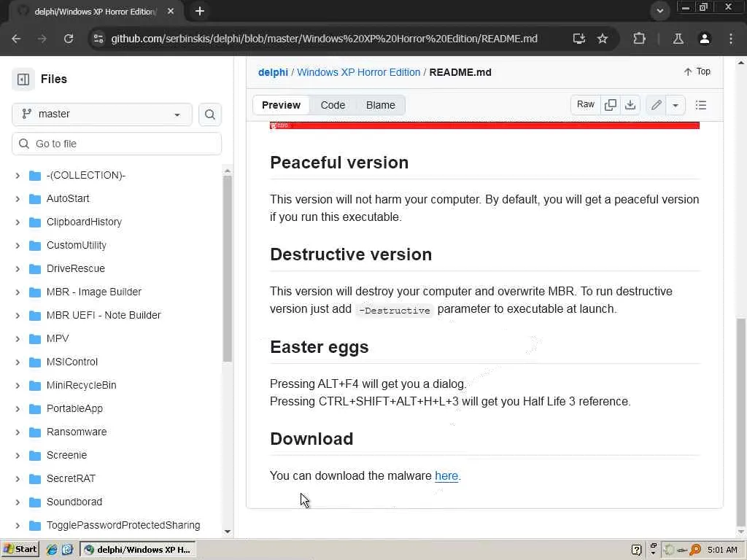
Task: Click the Go to file field
Action: click(x=117, y=144)
